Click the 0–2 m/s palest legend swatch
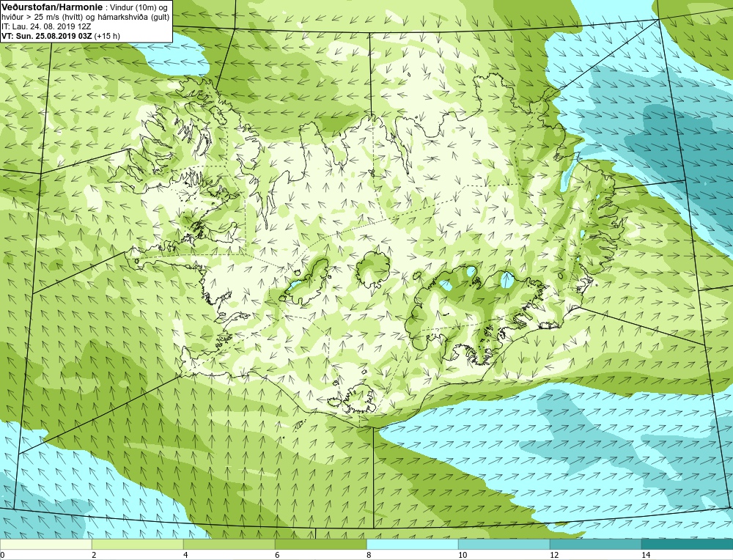 45,544
